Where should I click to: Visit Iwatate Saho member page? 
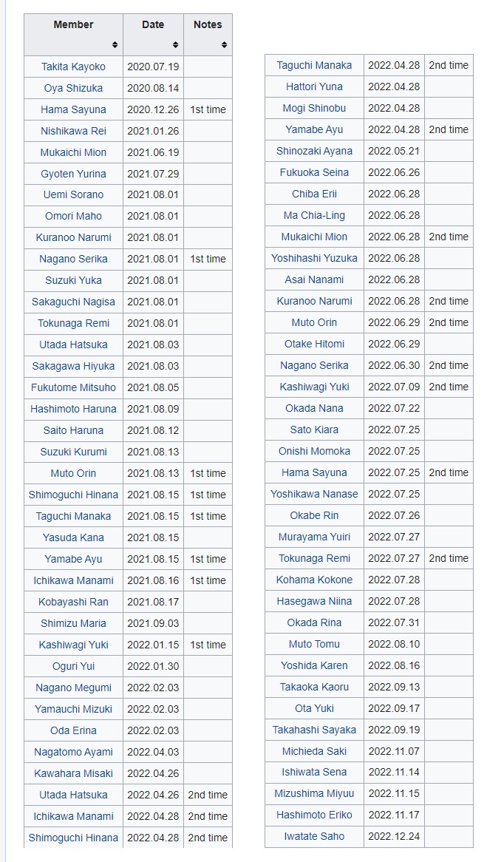(314, 836)
